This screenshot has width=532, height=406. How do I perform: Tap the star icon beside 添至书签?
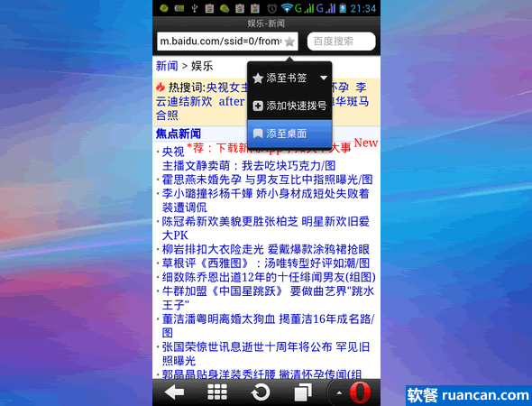pyautogui.click(x=258, y=78)
